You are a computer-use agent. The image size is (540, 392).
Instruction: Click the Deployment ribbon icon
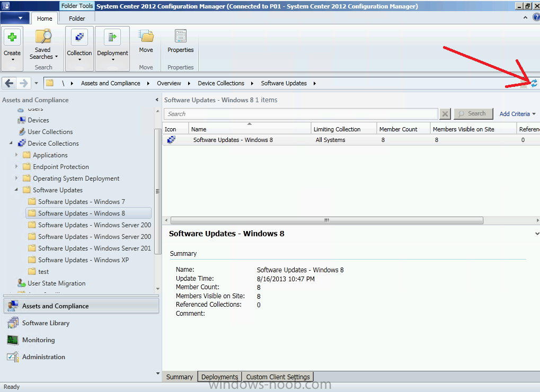pos(112,37)
